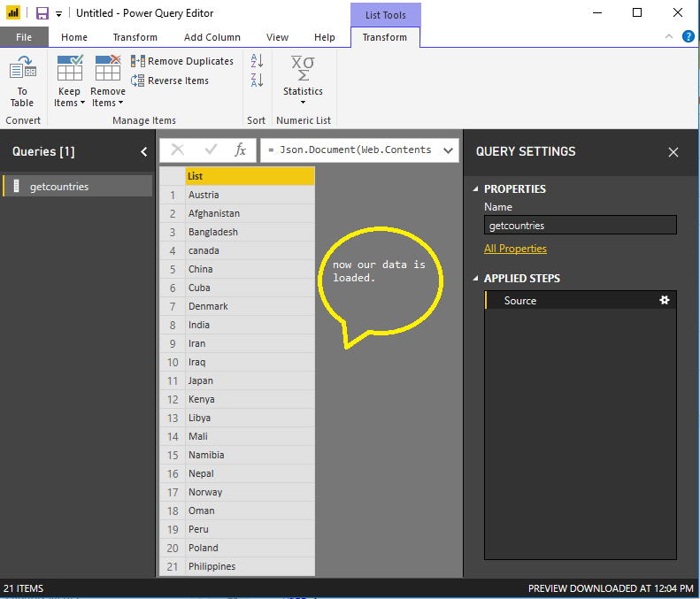Click Namibia cell
This screenshot has width=700, height=599.
[250, 456]
